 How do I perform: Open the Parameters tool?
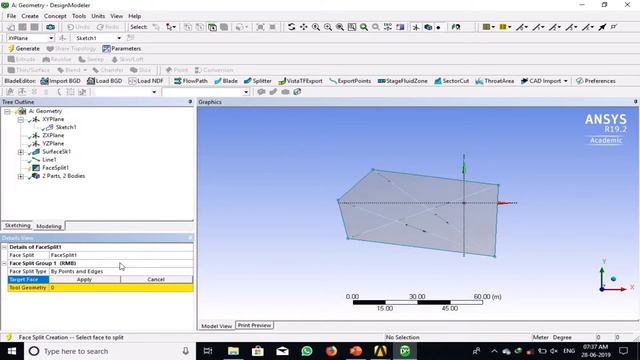pyautogui.click(x=122, y=49)
